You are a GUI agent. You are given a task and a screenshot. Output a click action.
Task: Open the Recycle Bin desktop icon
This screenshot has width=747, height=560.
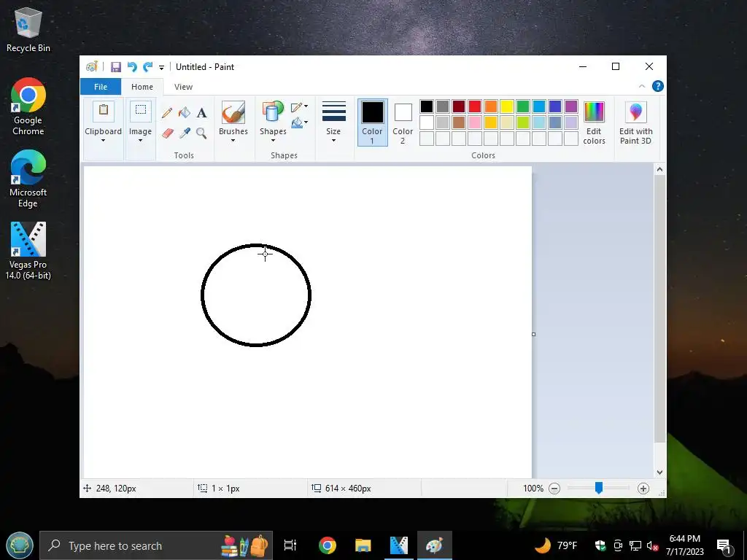pyautogui.click(x=28, y=29)
